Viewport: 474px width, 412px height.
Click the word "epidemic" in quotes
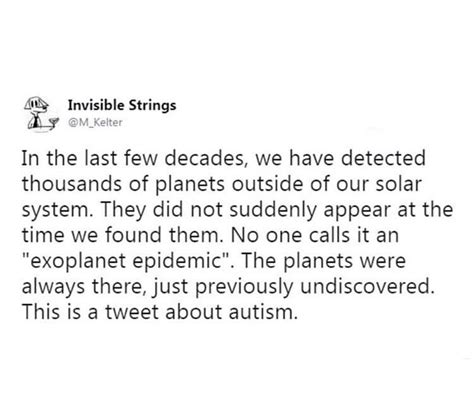click(x=175, y=261)
